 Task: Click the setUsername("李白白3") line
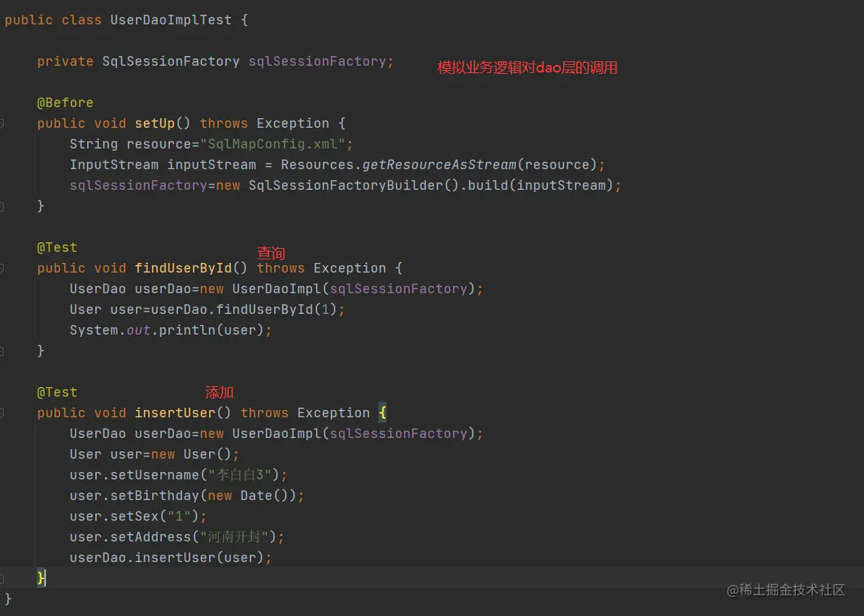coord(179,475)
